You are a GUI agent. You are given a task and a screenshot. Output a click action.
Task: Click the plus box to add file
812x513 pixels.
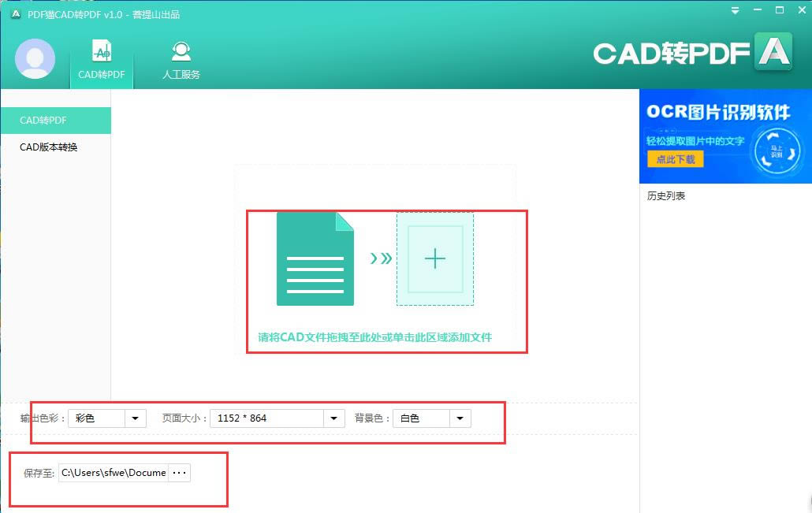[x=435, y=258]
